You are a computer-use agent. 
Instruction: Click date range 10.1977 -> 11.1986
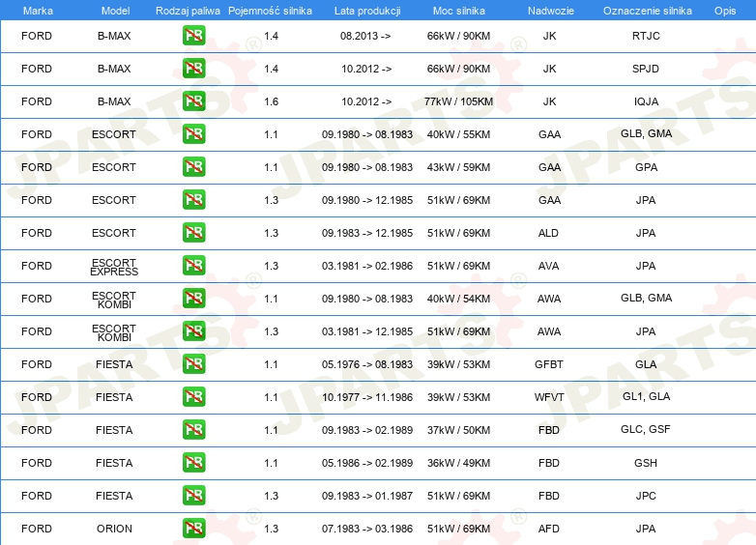pos(367,397)
